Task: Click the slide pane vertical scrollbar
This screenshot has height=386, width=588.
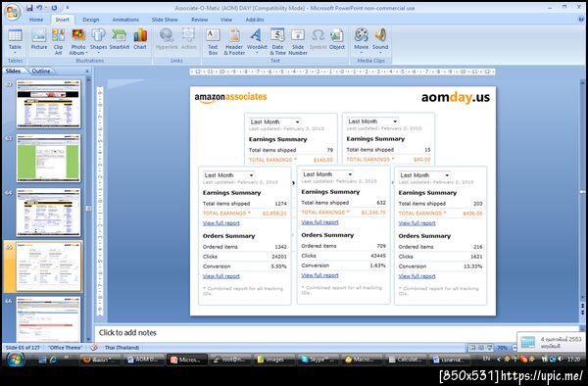Action: click(x=583, y=191)
